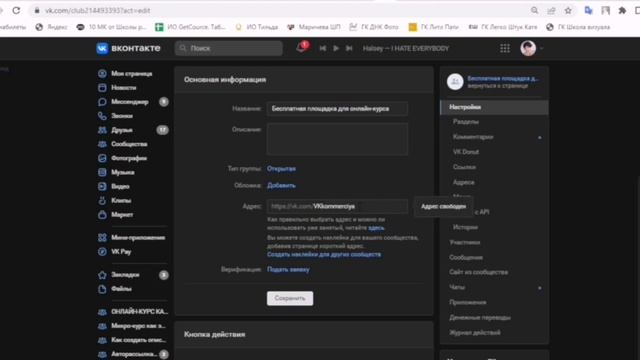This screenshot has height=360, width=640.
Task: Change group type Открытая
Action: coord(281,169)
